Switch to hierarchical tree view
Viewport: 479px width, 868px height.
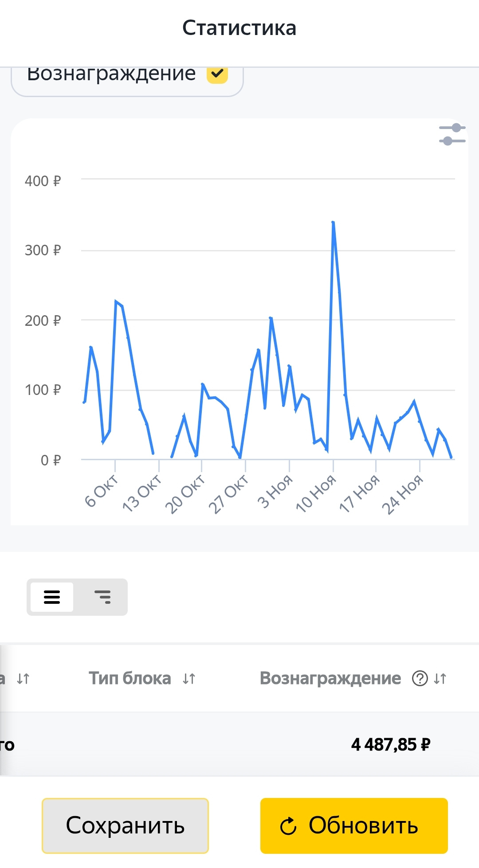[102, 597]
